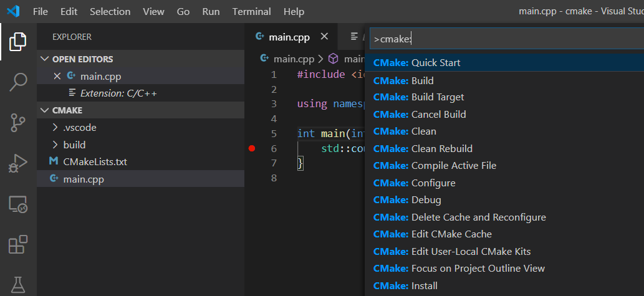The width and height of the screenshot is (644, 296).
Task: Click the 'using' keyword on line 3
Action: click(x=312, y=104)
